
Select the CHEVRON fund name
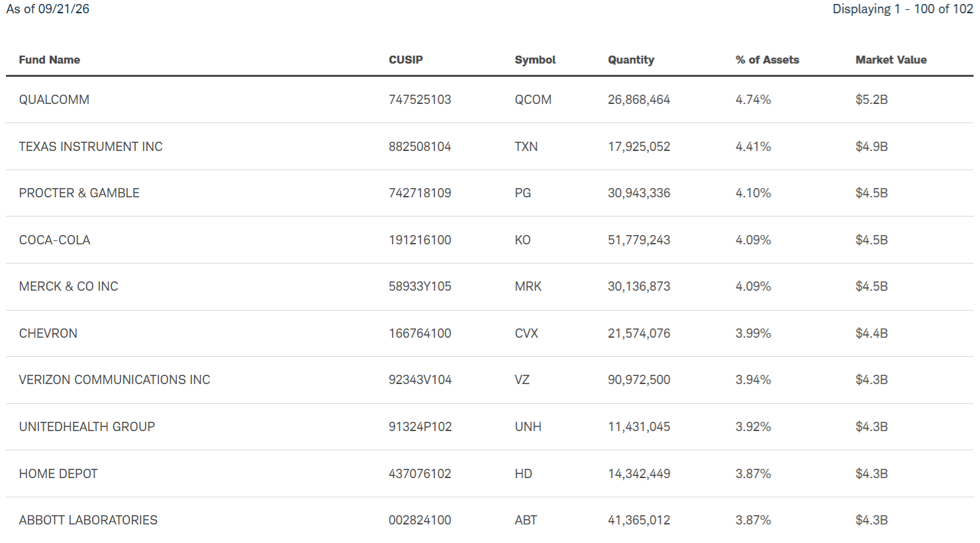[x=48, y=333]
